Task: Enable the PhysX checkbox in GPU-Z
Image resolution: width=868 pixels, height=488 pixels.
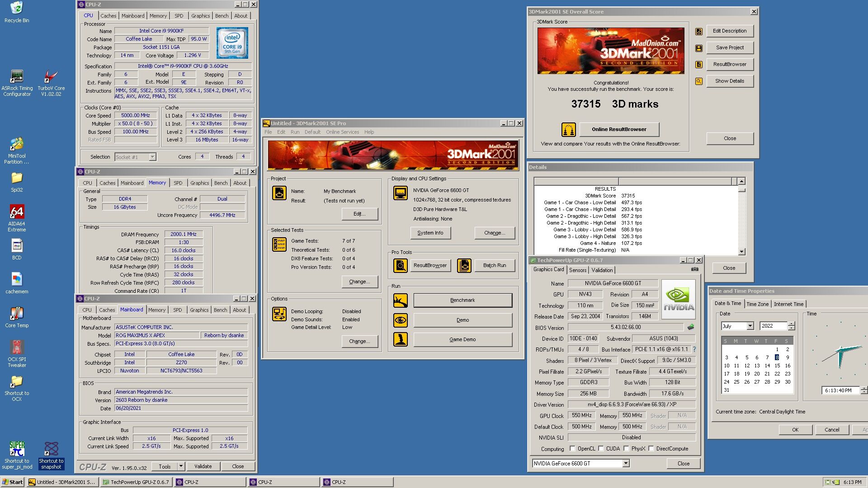Action: [x=626, y=449]
